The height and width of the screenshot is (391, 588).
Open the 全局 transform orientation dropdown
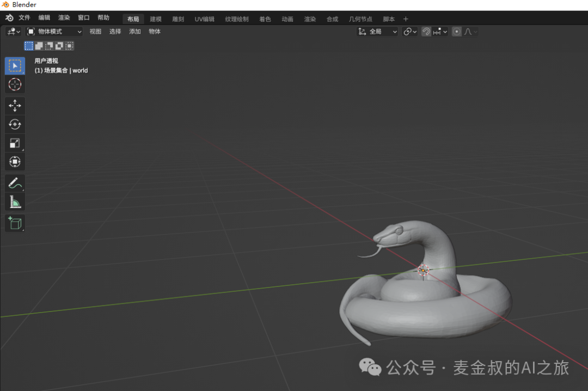point(378,32)
